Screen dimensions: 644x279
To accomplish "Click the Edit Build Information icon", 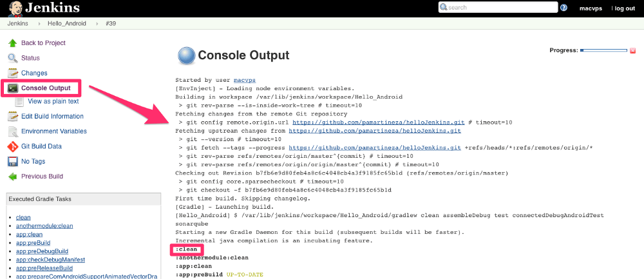I will tap(12, 117).
